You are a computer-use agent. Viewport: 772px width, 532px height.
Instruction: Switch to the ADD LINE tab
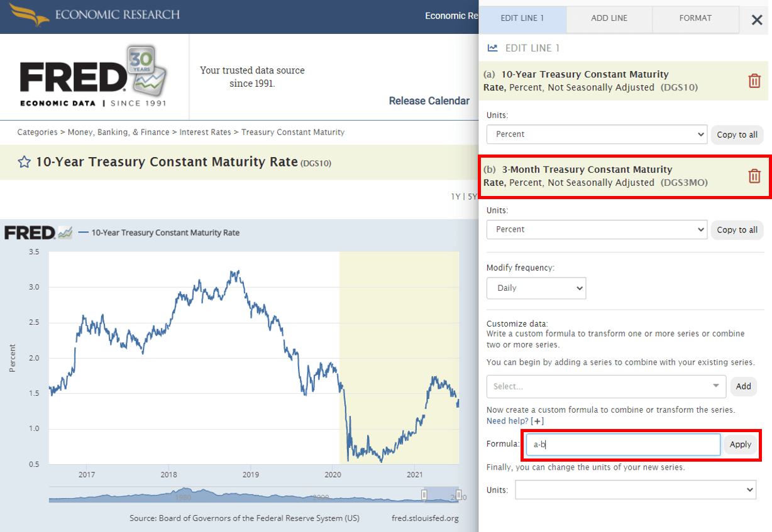(609, 18)
